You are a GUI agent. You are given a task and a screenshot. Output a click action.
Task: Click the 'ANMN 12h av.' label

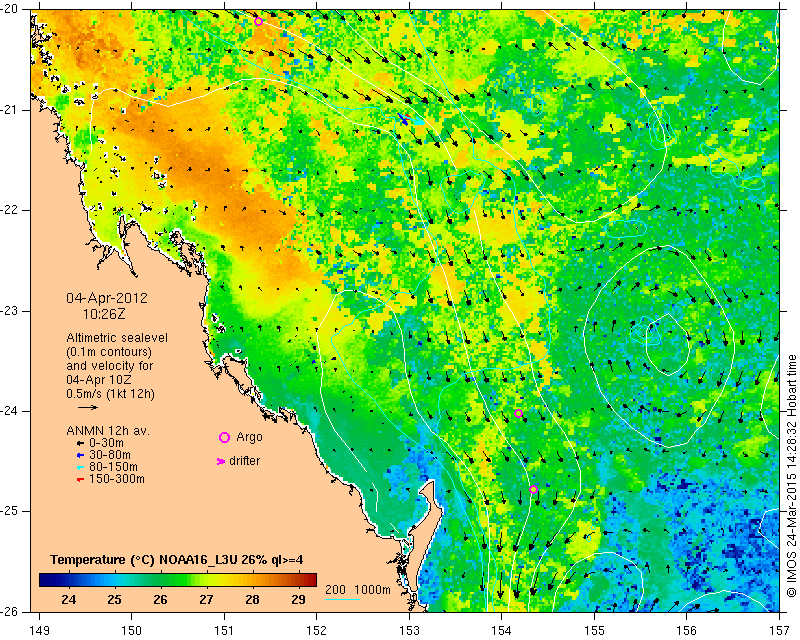click(x=108, y=431)
